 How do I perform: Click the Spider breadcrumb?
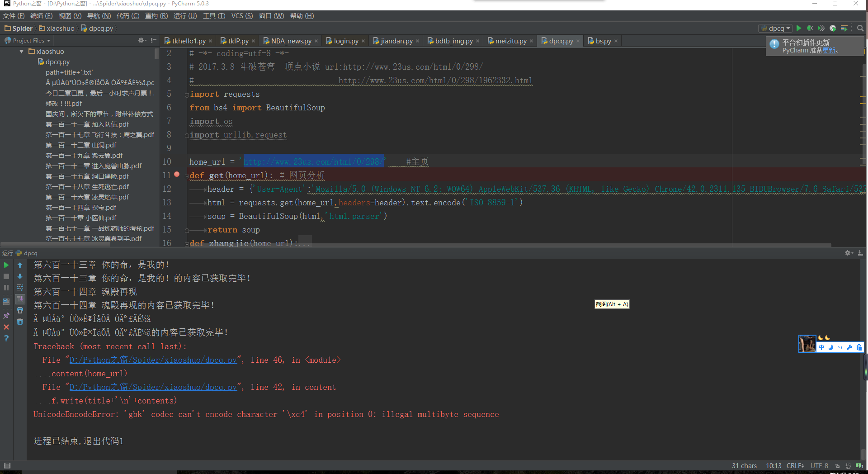pyautogui.click(x=19, y=28)
